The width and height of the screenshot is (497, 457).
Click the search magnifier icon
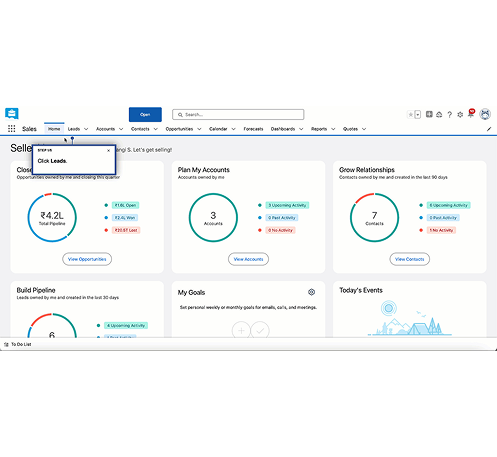[x=180, y=115]
